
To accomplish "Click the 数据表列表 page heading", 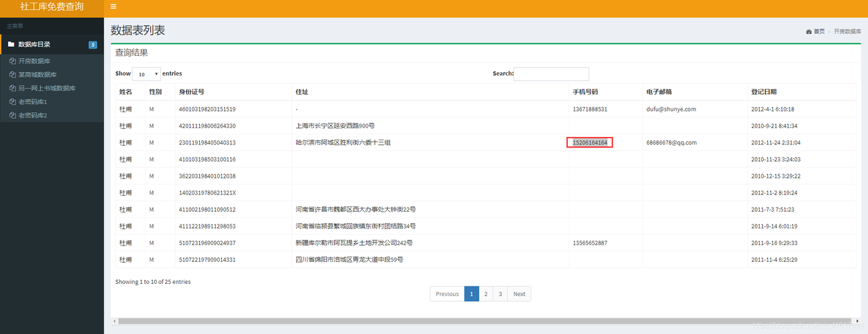I will 138,30.
